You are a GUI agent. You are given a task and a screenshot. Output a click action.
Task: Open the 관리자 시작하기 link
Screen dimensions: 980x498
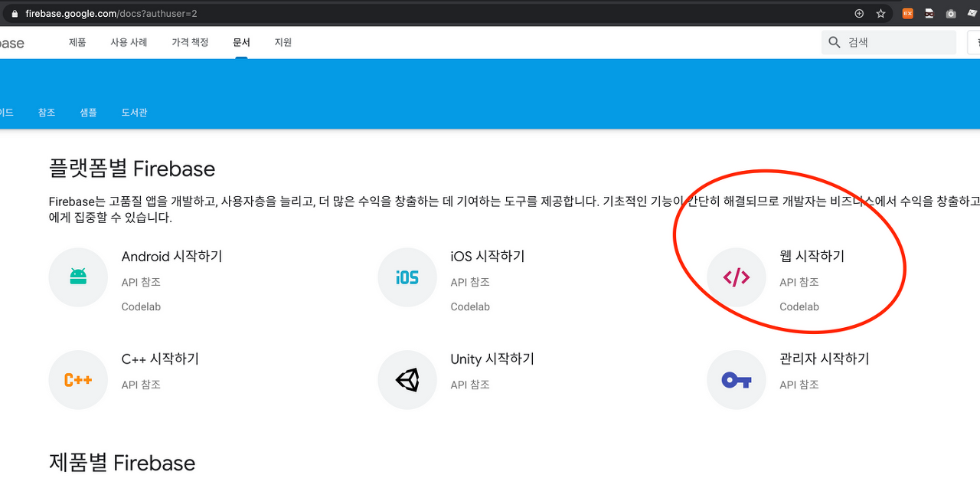825,359
